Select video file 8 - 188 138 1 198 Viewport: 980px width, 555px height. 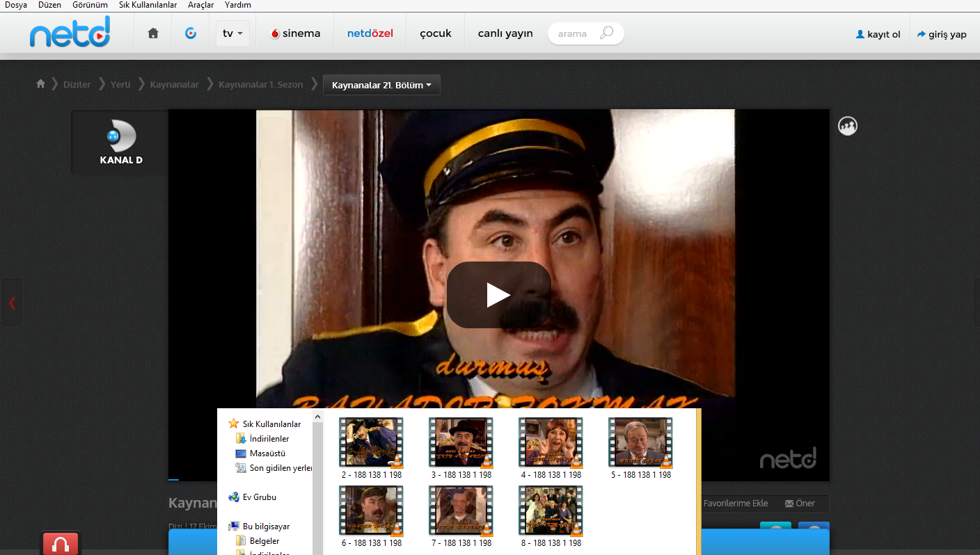click(x=551, y=517)
